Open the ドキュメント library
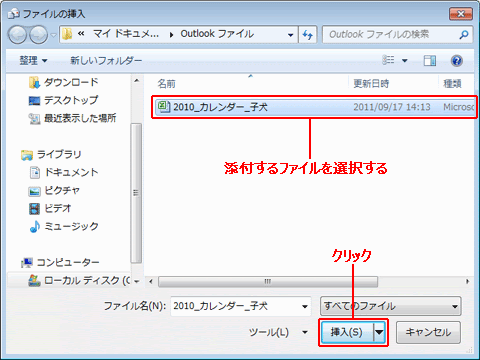Screen dimensions: 480x360 (x=64, y=172)
